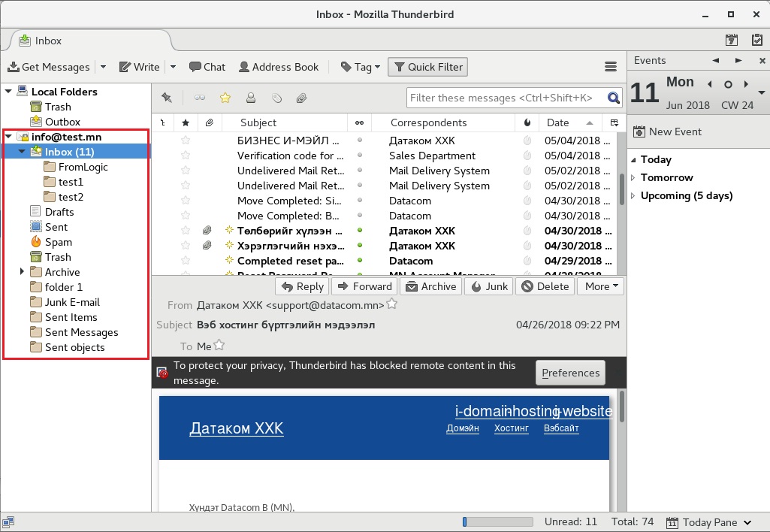Delete the open message
The height and width of the screenshot is (532, 770).
(545, 286)
